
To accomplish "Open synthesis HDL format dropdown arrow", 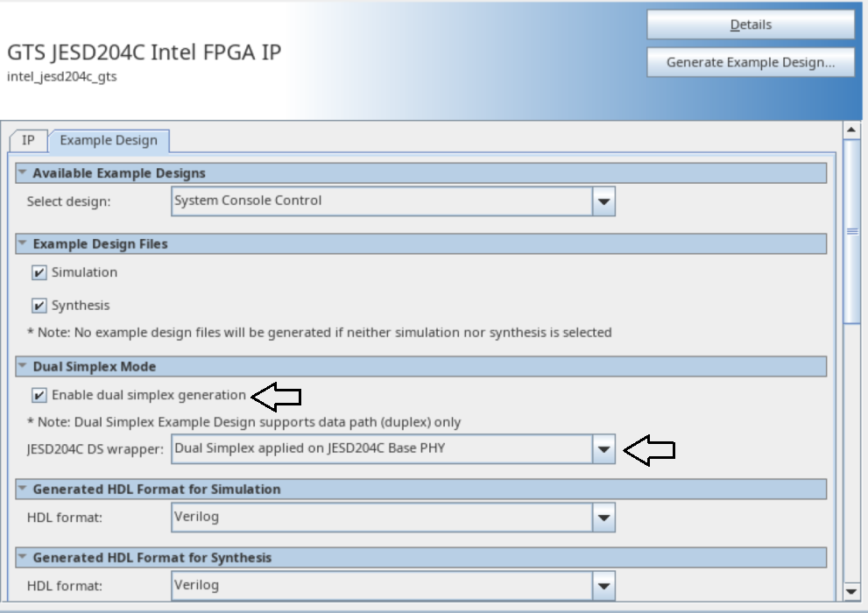I will tap(603, 586).
